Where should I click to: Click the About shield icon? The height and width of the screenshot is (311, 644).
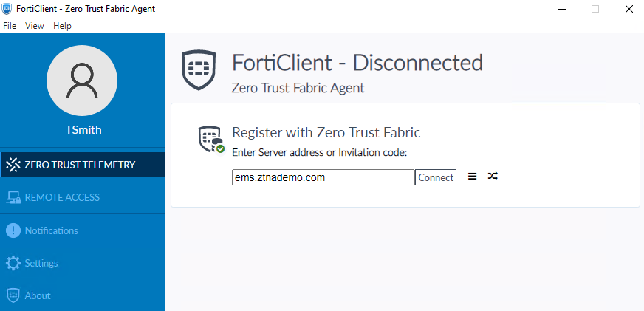(13, 295)
